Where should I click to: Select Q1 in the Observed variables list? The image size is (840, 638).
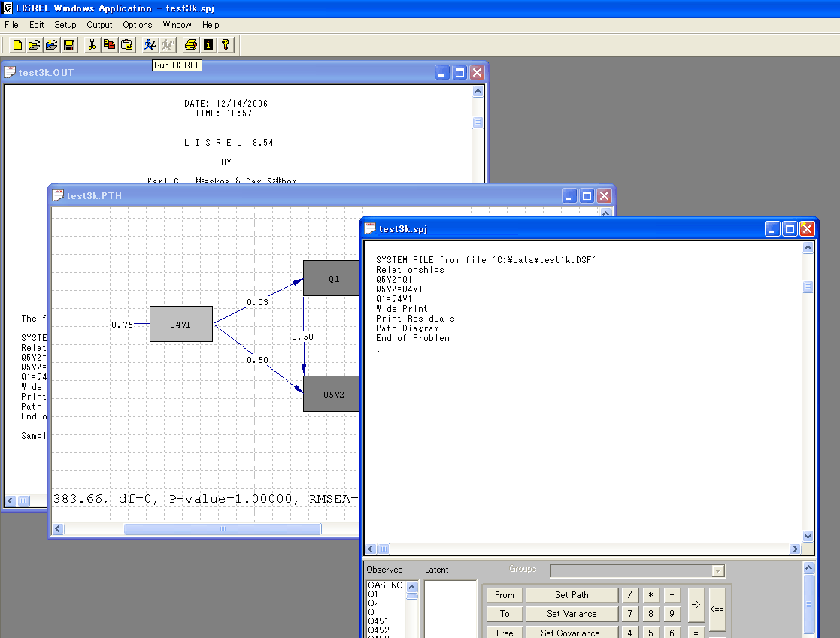click(373, 594)
